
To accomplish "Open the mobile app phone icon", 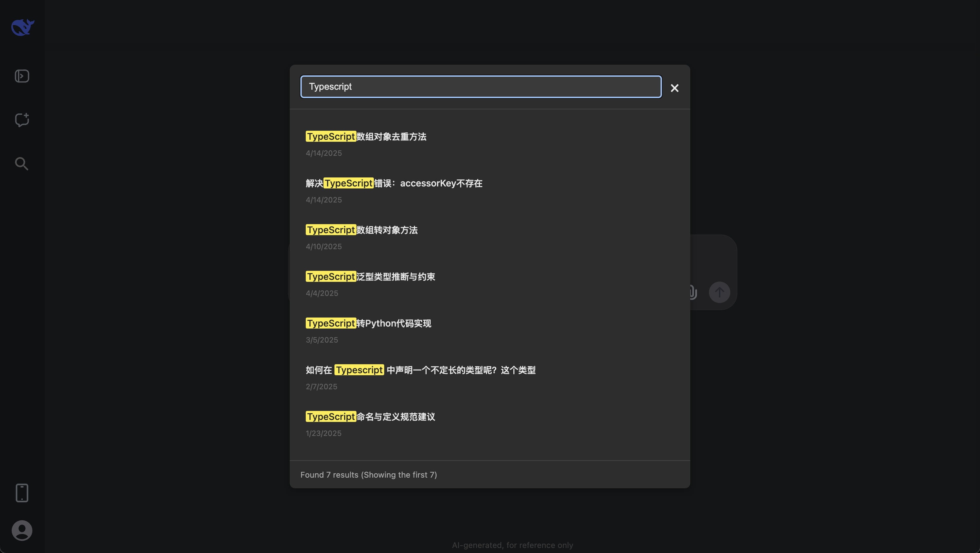I will coord(22,493).
